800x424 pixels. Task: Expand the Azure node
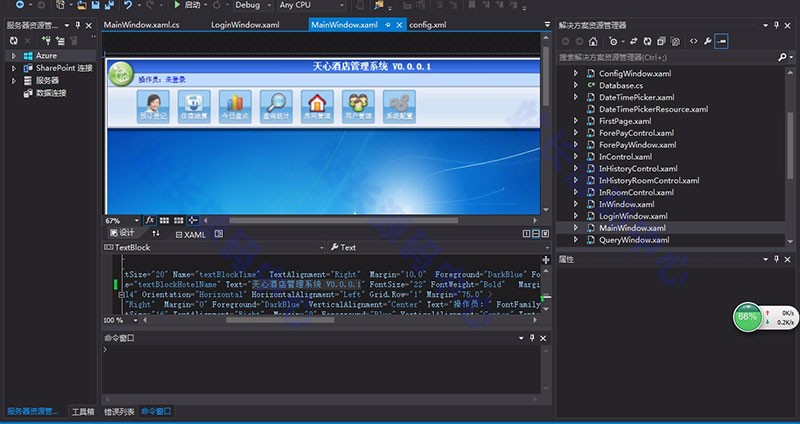click(14, 56)
